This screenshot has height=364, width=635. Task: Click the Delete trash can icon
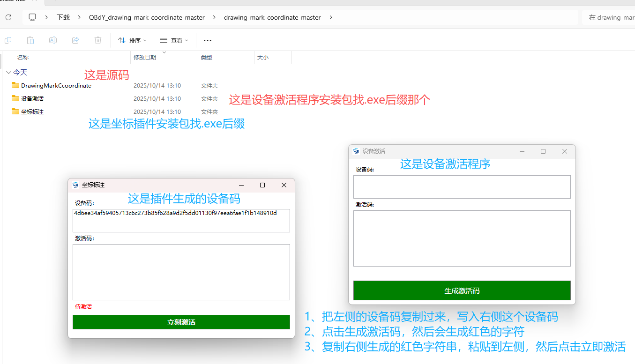pyautogui.click(x=98, y=40)
